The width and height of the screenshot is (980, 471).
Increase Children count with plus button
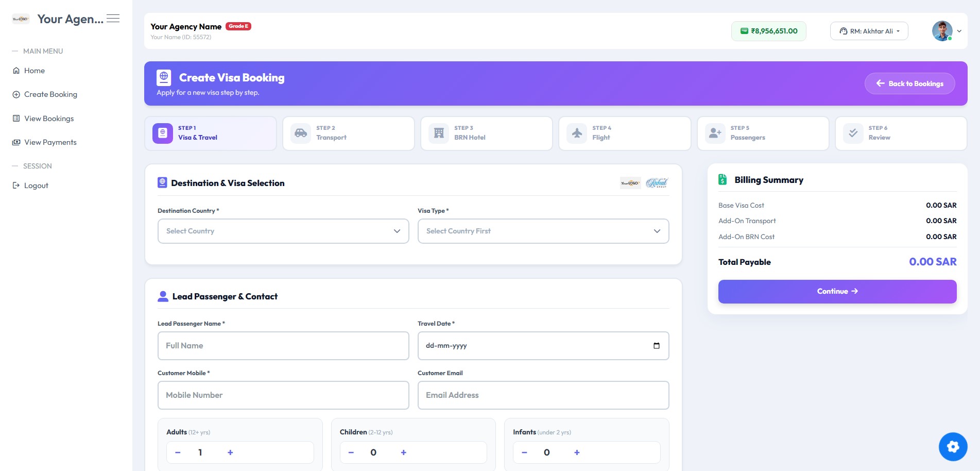(x=403, y=452)
